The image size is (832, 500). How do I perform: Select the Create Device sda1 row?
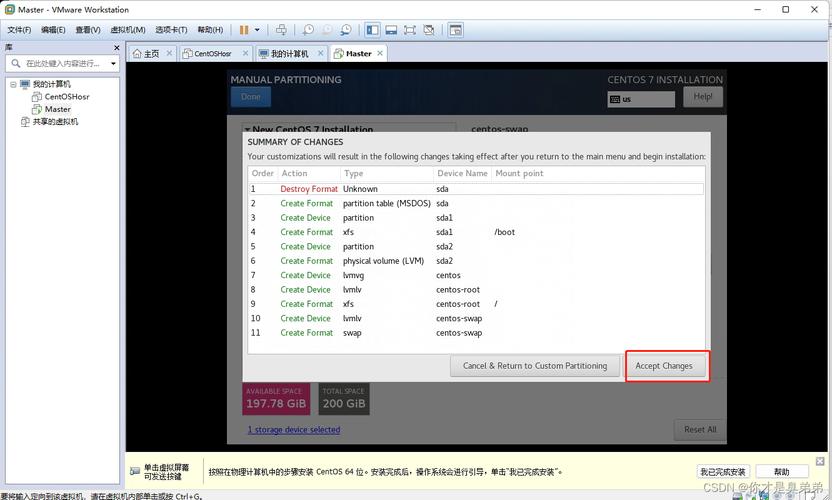click(x=476, y=218)
